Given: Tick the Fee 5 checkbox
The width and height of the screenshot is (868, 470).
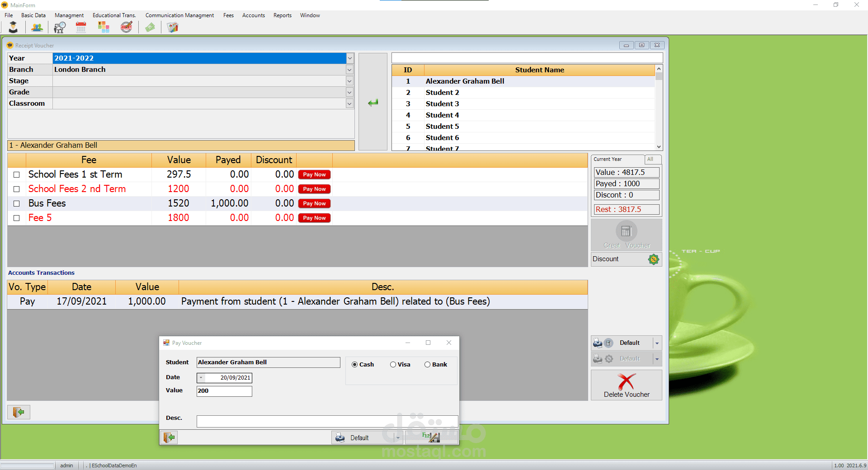Looking at the screenshot, I should 17,218.
